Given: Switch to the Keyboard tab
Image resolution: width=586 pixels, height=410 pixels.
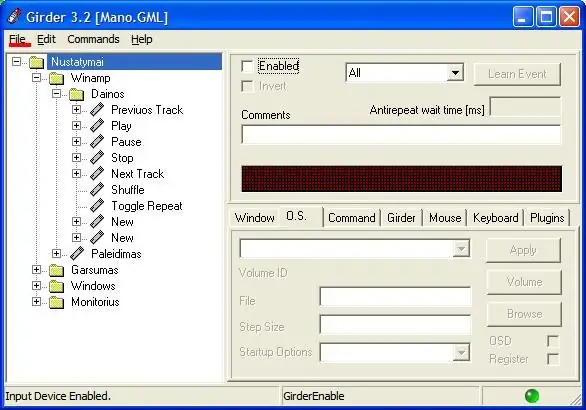Looking at the screenshot, I should pos(496,218).
